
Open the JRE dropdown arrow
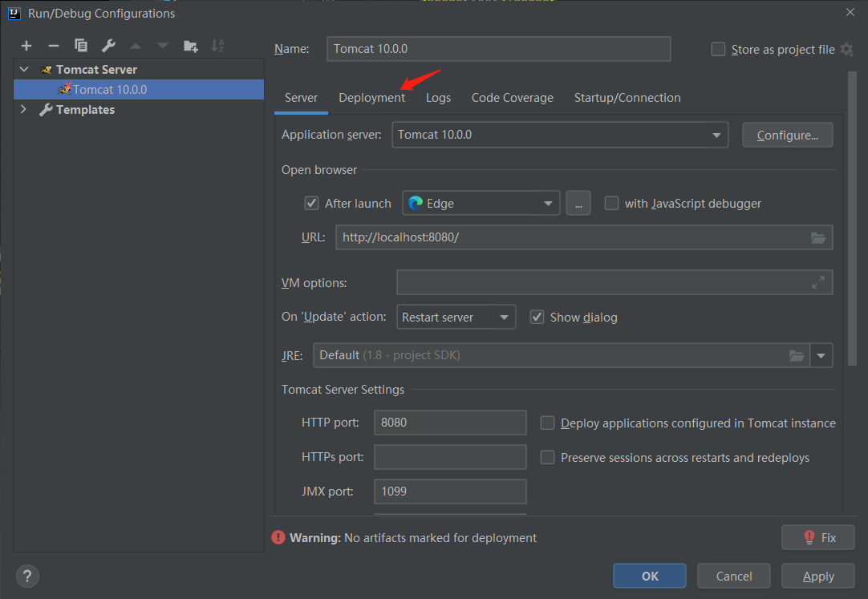821,356
